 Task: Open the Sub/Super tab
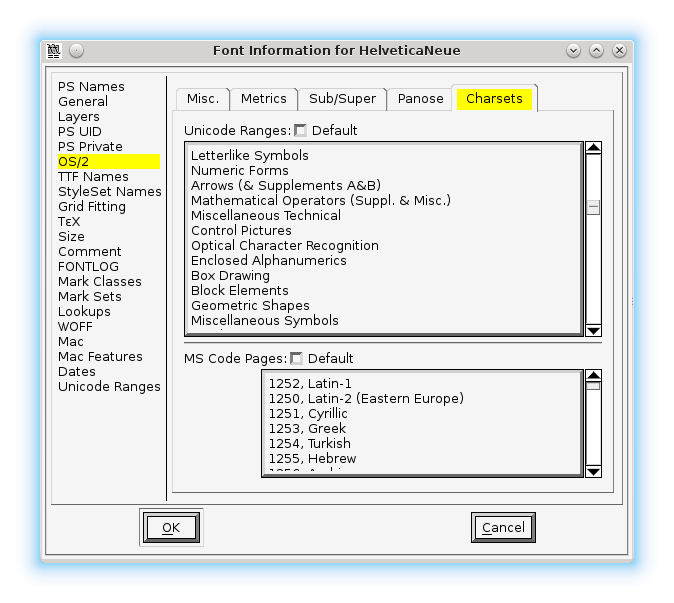tap(342, 99)
